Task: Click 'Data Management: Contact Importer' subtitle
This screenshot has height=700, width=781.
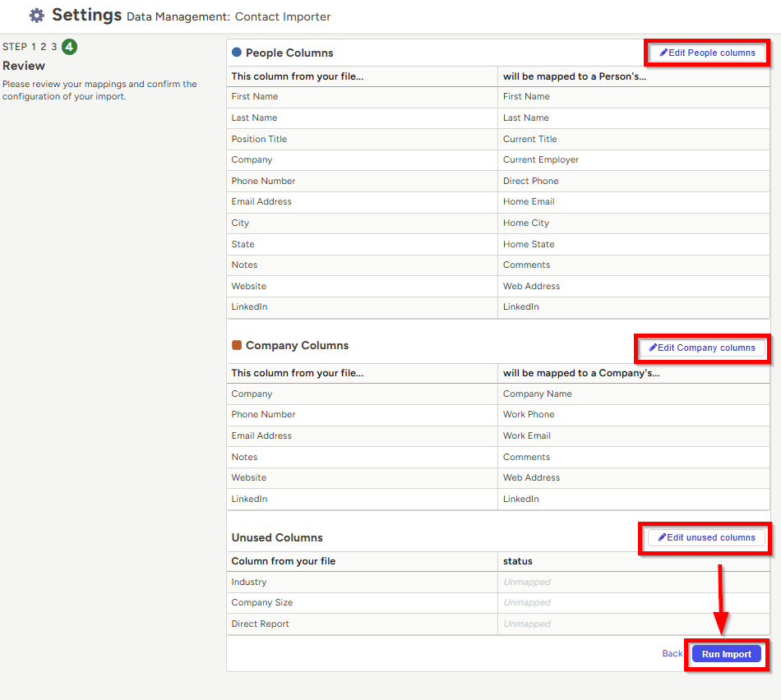Action: pos(229,17)
